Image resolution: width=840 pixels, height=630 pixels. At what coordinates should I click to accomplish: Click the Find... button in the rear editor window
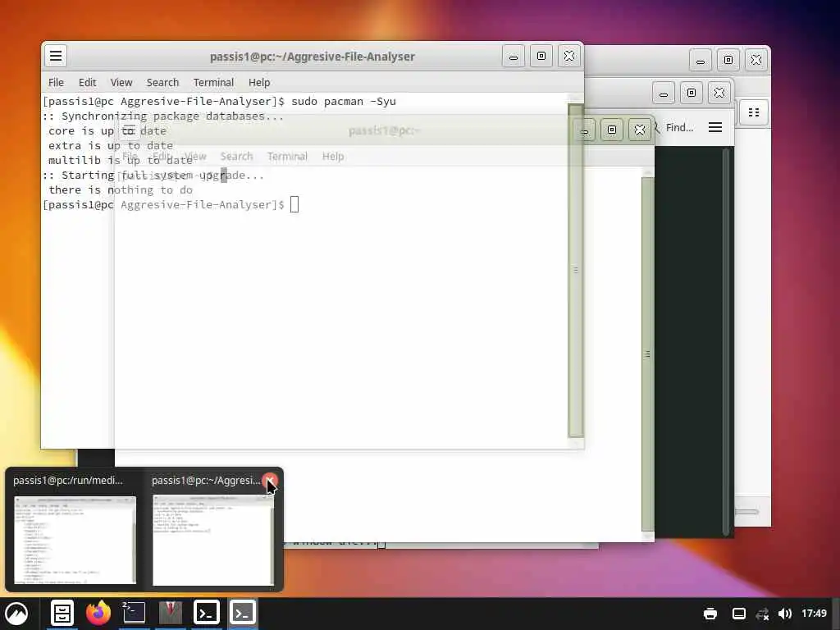674,127
